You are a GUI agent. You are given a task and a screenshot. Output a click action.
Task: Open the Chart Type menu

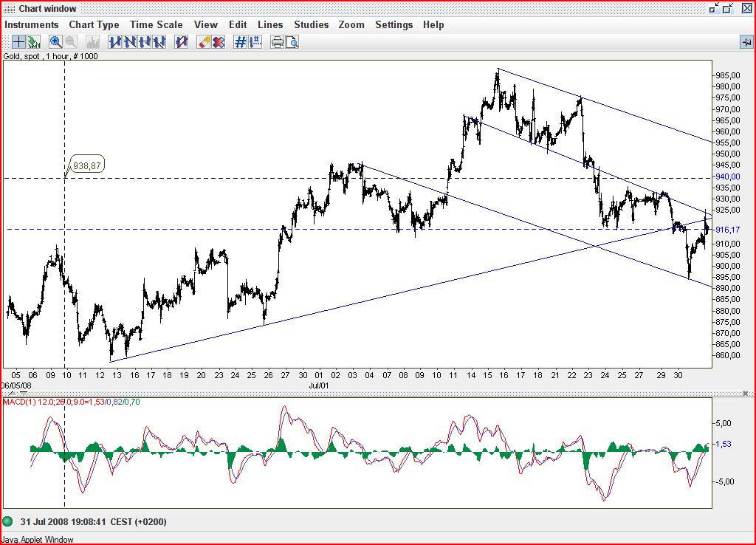[94, 24]
